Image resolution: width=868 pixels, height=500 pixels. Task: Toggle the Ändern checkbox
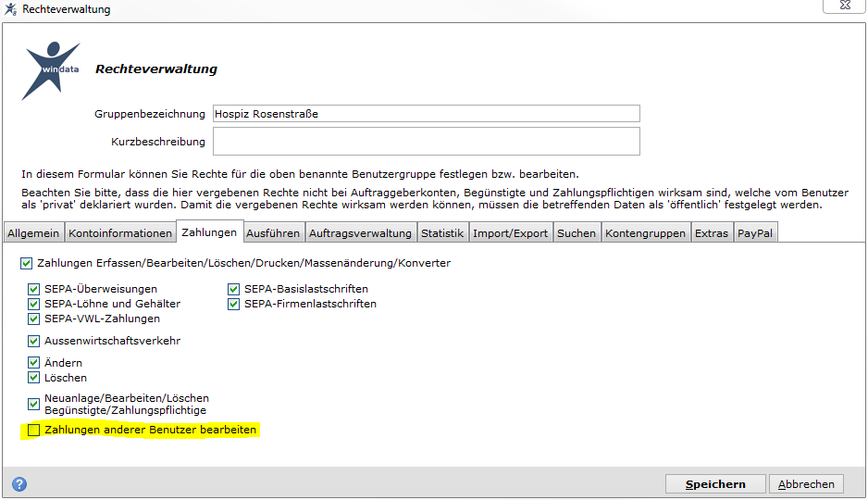pyautogui.click(x=33, y=363)
